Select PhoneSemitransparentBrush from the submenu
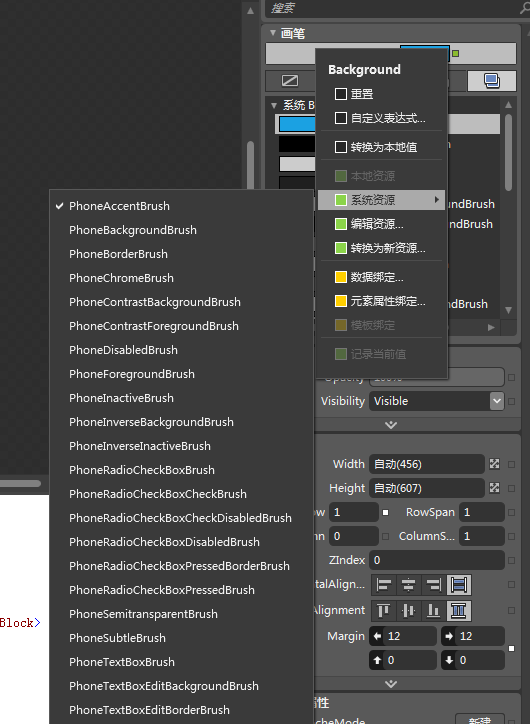Viewport: 530px width, 724px height. [181, 614]
